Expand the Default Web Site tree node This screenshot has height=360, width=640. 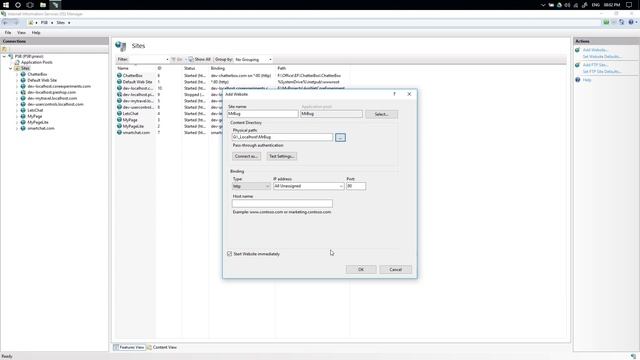[17, 80]
